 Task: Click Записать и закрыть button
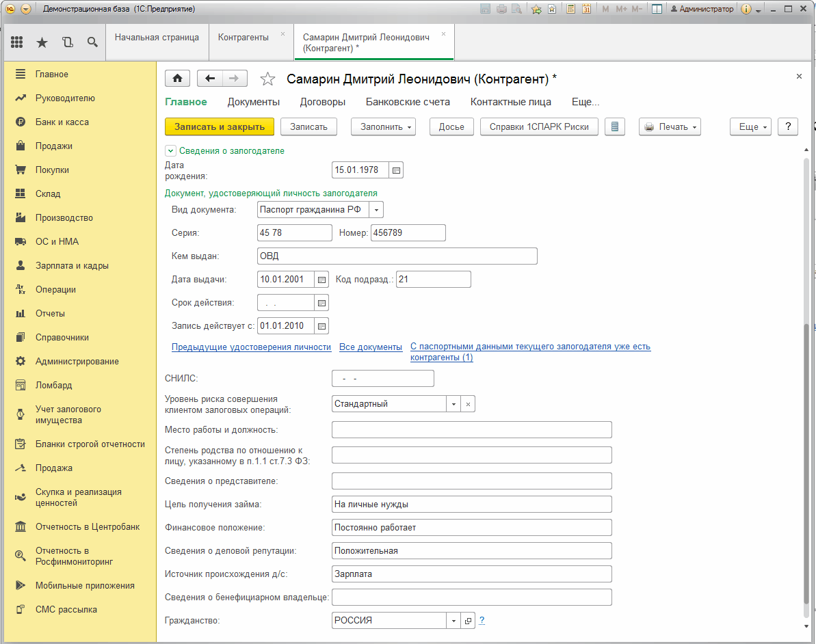coord(220,127)
